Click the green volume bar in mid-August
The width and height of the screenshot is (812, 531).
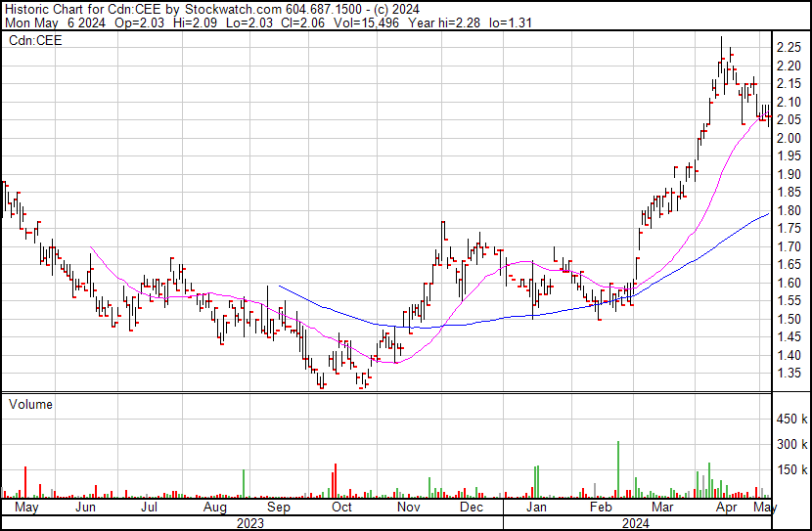[x=244, y=483]
